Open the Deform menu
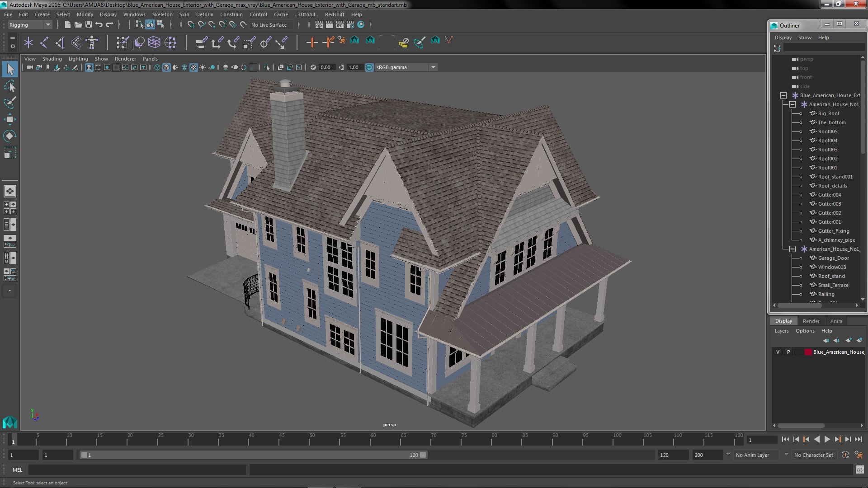 (x=204, y=14)
